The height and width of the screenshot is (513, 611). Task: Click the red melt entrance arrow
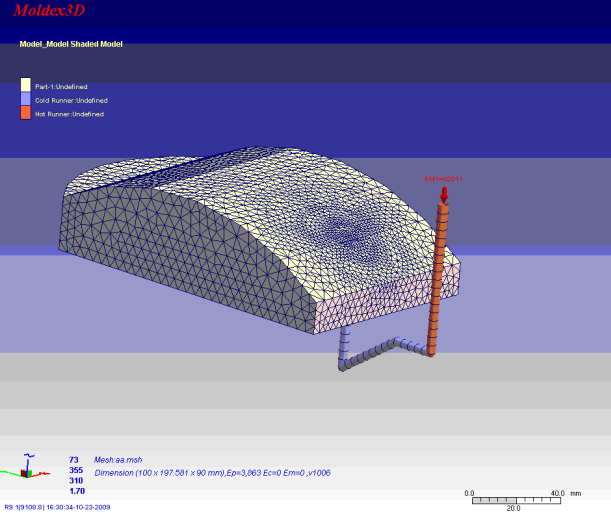[444, 193]
